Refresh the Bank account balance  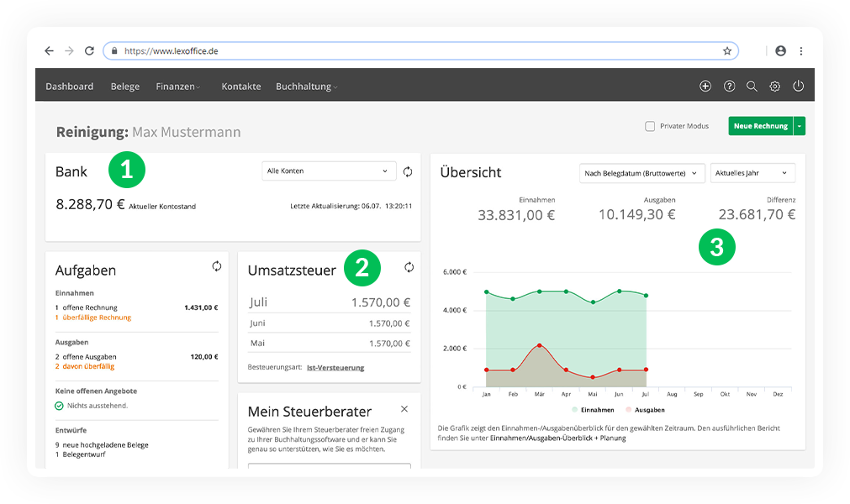point(408,171)
